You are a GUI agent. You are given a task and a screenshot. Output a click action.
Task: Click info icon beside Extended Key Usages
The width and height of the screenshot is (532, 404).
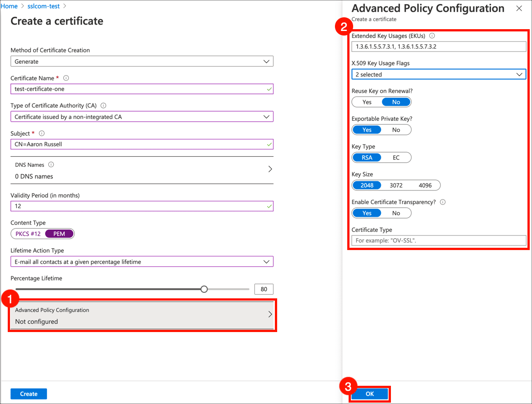[x=432, y=36]
